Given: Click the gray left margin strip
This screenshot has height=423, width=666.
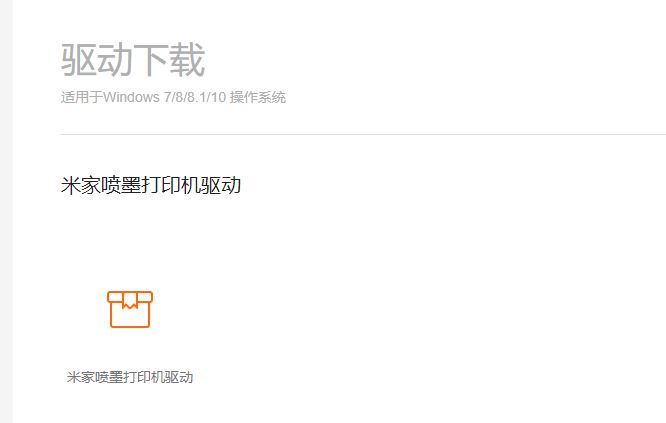Looking at the screenshot, I should tap(6, 212).
